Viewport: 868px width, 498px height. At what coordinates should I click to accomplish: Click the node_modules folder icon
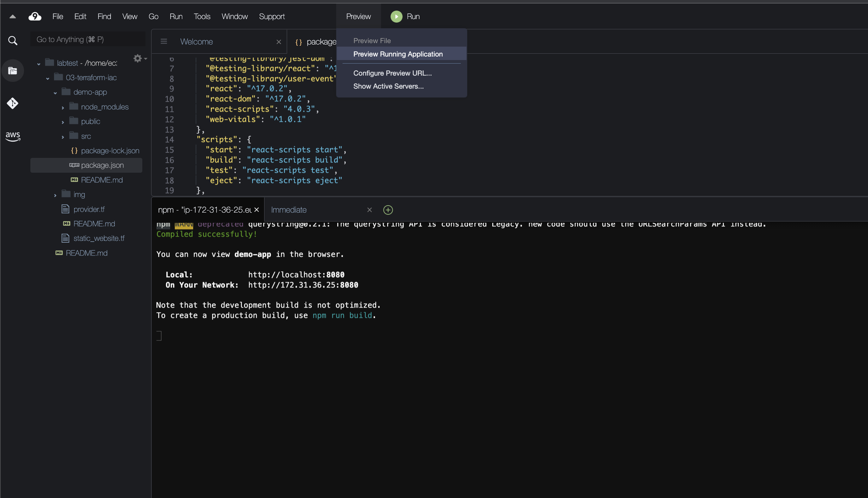point(74,106)
